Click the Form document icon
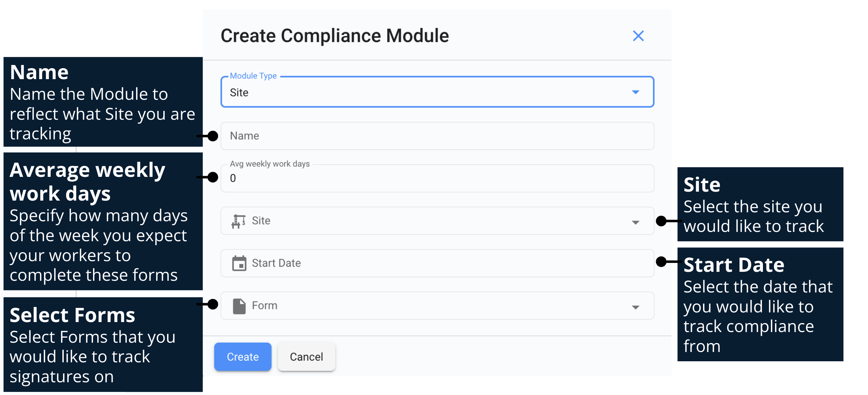Viewport: 868px width, 395px height. click(239, 306)
